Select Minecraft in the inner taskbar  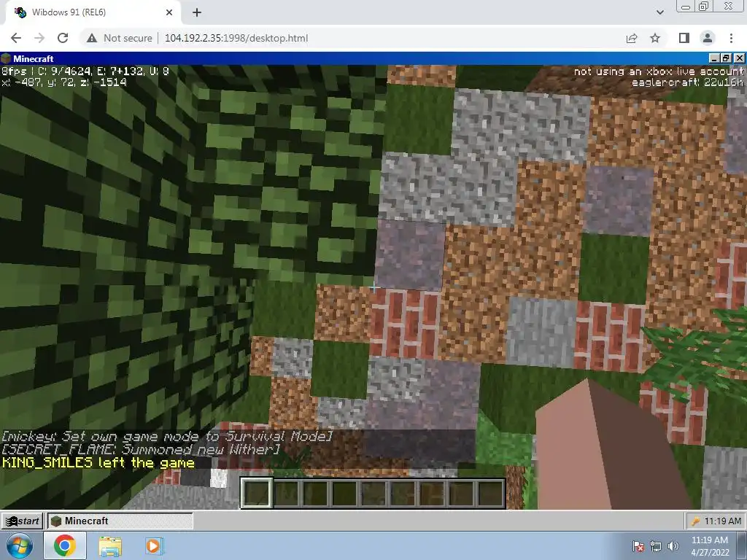(x=120, y=521)
